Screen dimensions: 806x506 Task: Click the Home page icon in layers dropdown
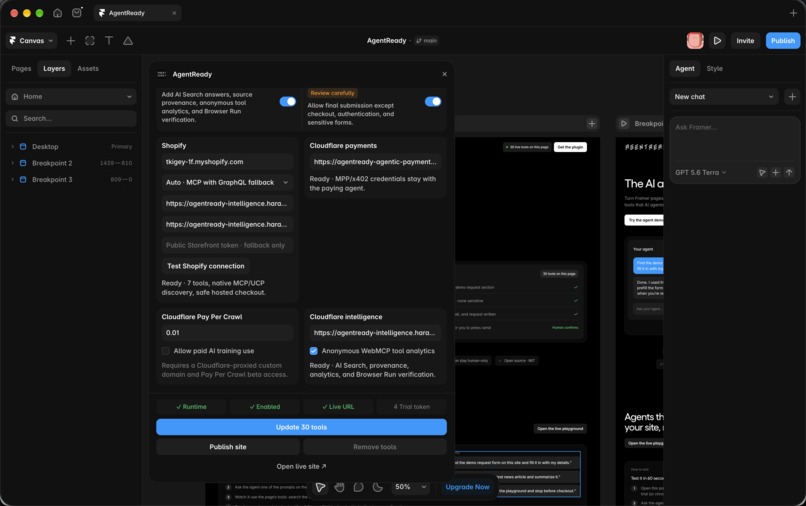click(15, 97)
